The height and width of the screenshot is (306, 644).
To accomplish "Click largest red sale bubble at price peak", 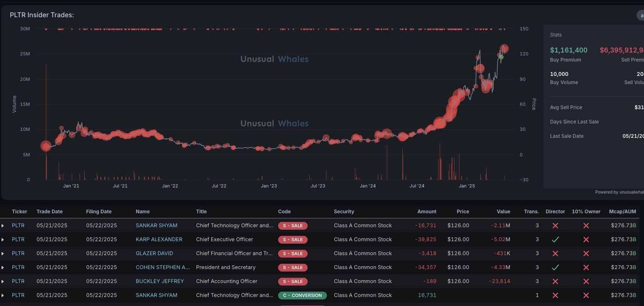I will coord(504,49).
